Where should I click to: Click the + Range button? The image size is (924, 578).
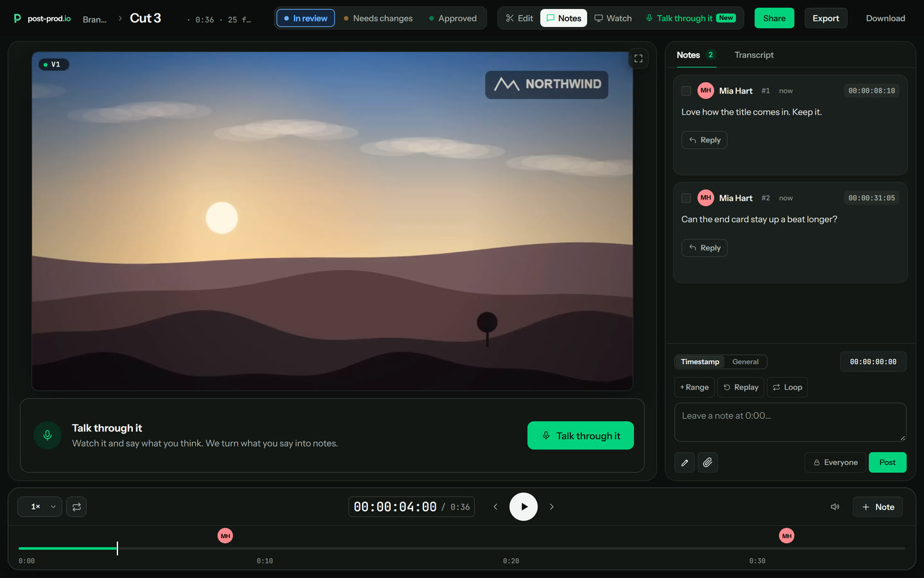tap(694, 387)
